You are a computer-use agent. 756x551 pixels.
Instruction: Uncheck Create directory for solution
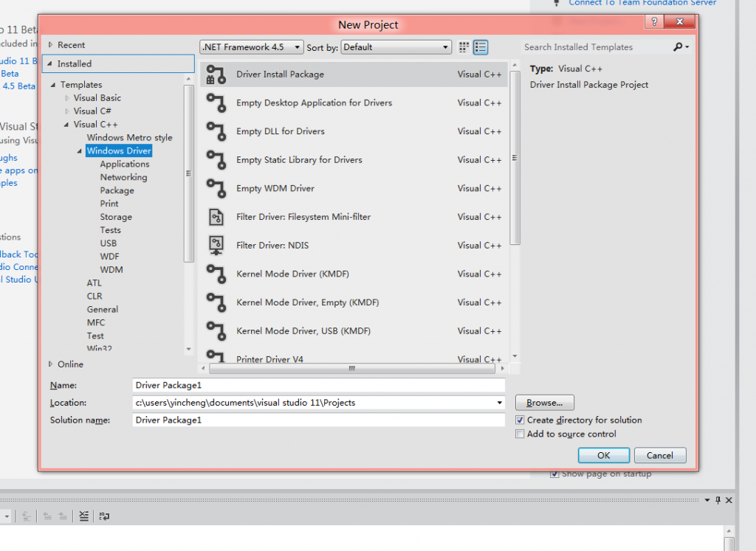point(520,420)
